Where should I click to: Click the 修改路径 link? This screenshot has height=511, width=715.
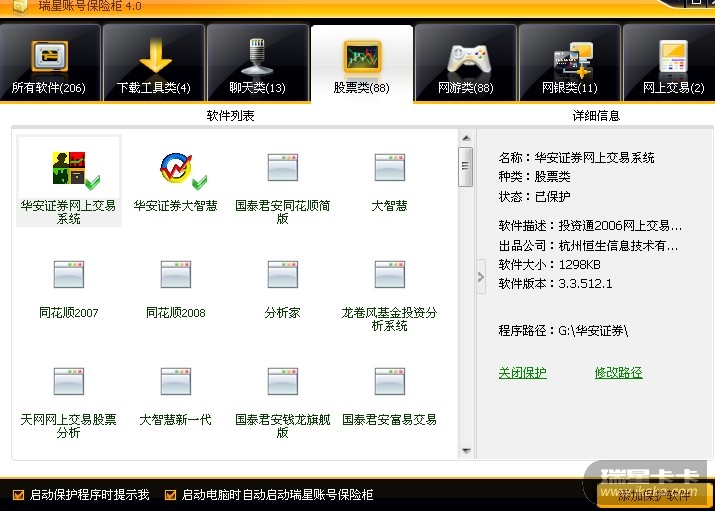(x=619, y=373)
